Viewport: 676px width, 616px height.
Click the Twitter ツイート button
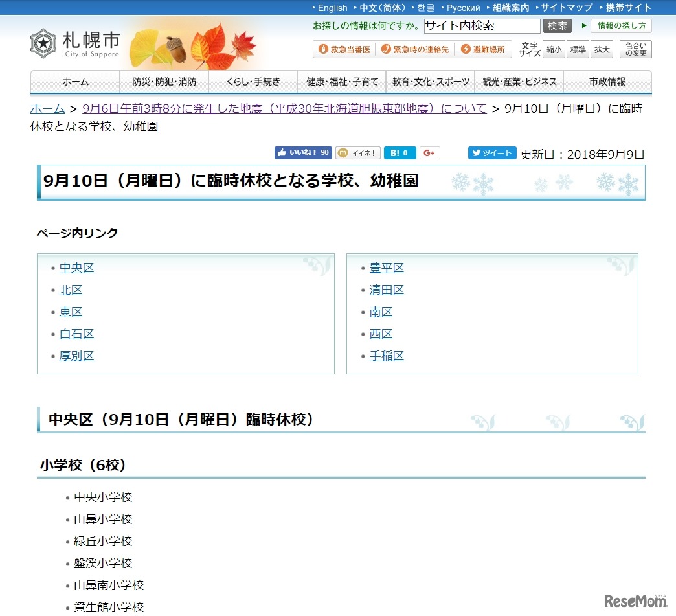tap(492, 153)
